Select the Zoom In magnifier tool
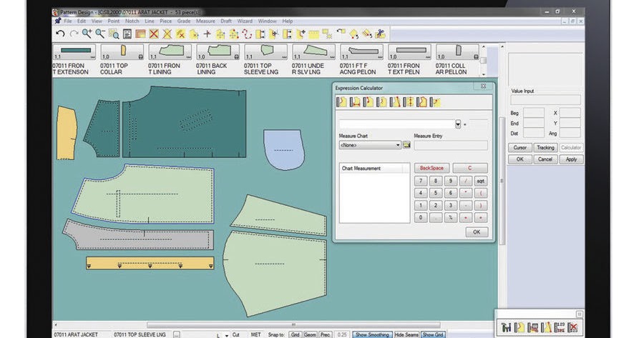Viewport: 644px width, 338px height. pyautogui.click(x=87, y=34)
